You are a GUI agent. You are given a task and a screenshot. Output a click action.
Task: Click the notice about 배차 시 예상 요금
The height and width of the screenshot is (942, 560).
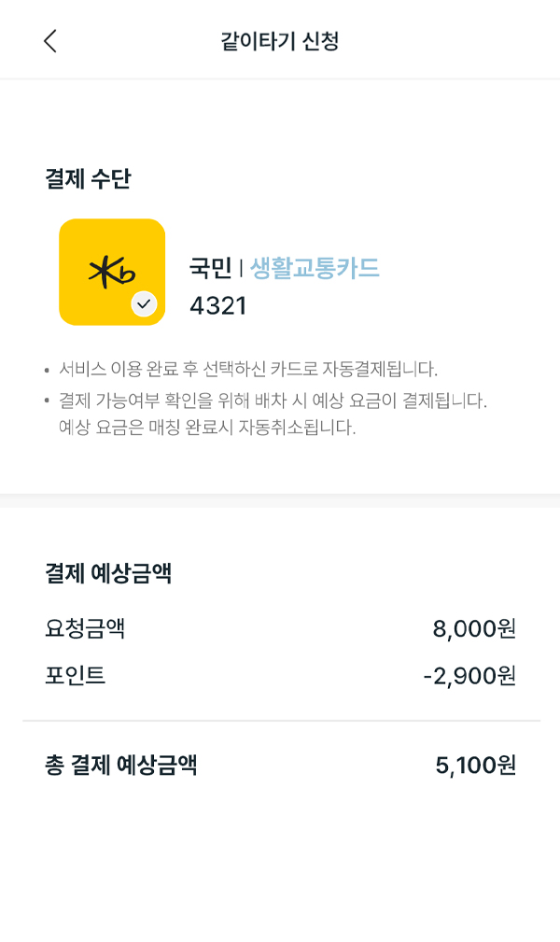coord(273,401)
